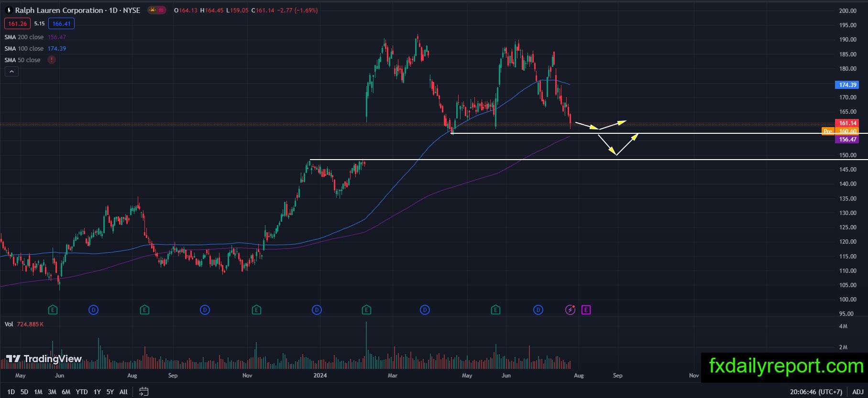Switch to the 3M date range
Screen dimensions: 868x398
[x=52, y=392]
